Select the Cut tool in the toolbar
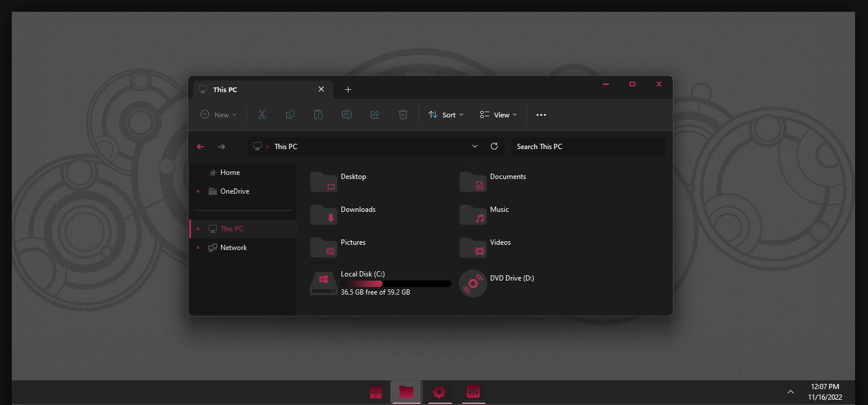Screen dimensions: 868x405 [x=262, y=114]
